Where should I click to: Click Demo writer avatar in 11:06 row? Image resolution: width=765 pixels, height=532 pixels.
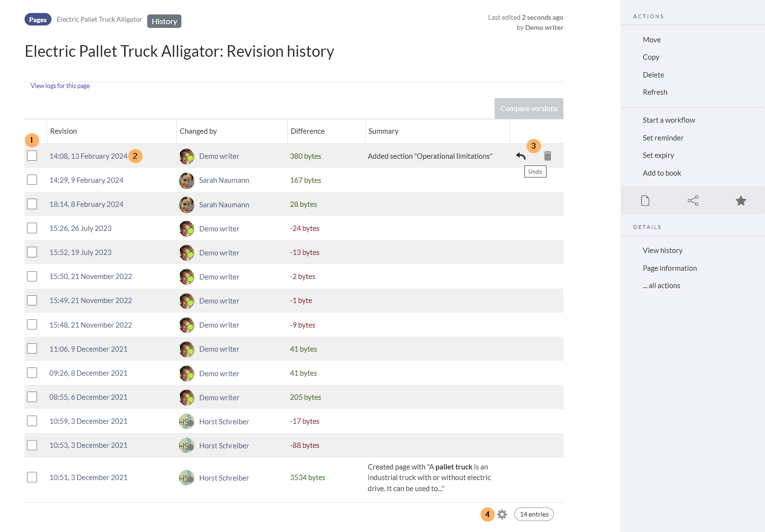click(187, 349)
